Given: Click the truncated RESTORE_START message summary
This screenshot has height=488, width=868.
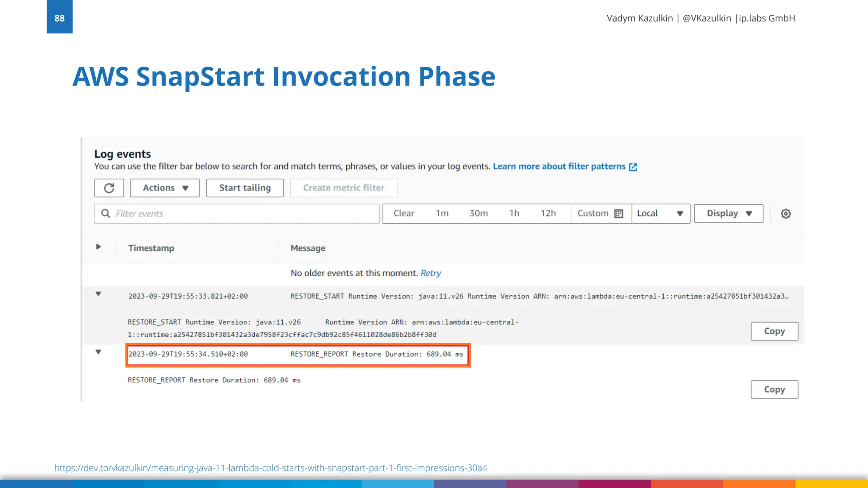Looking at the screenshot, I should [x=540, y=296].
